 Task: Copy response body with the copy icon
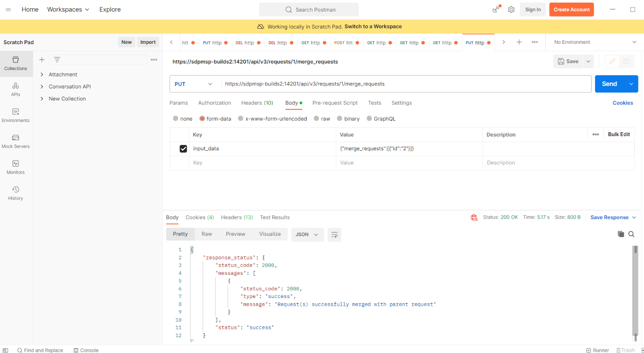click(x=620, y=234)
